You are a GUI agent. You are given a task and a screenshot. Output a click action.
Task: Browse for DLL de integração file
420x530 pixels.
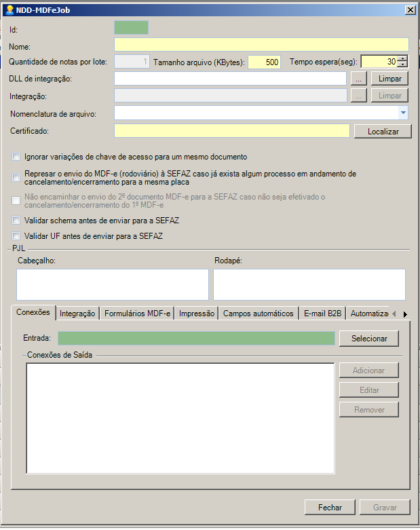[x=358, y=79]
